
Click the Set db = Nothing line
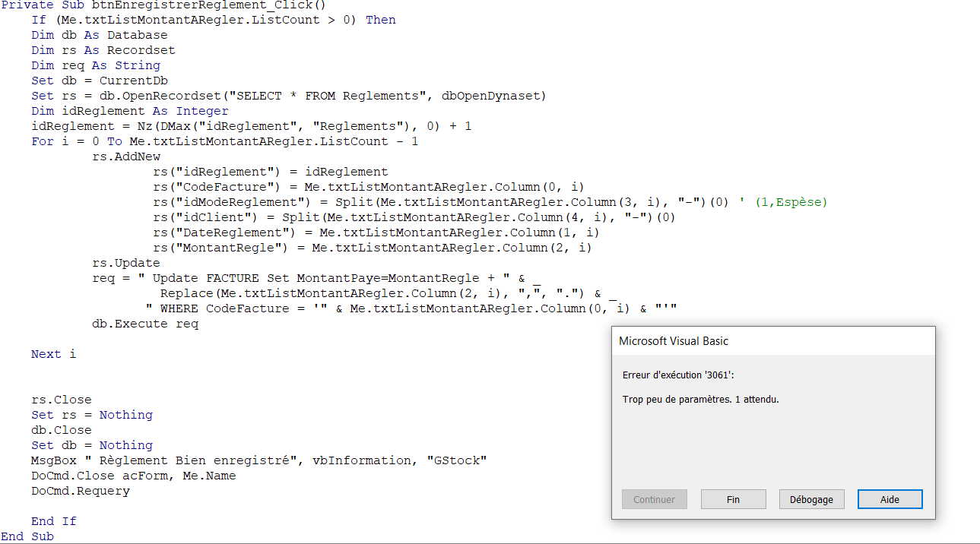coord(92,445)
